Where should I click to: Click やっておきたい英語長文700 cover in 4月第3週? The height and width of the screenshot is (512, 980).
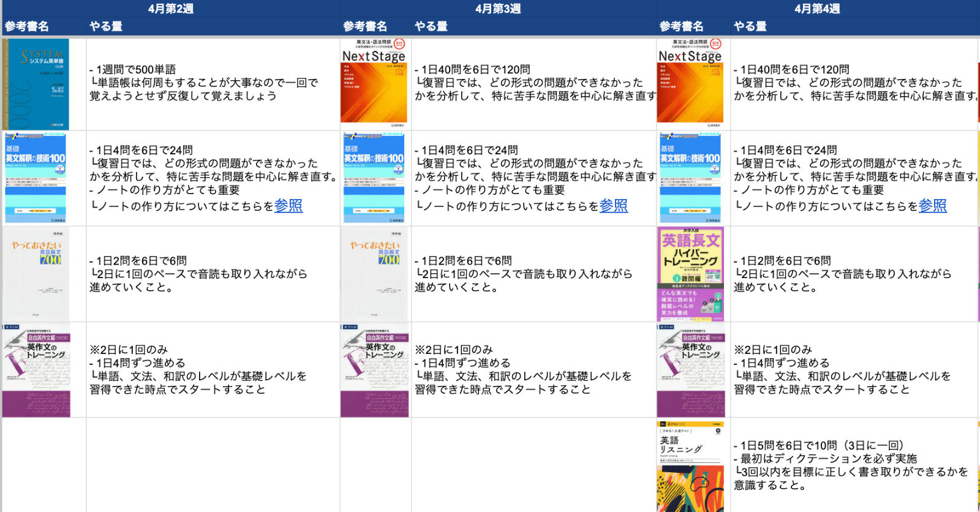coord(374,274)
